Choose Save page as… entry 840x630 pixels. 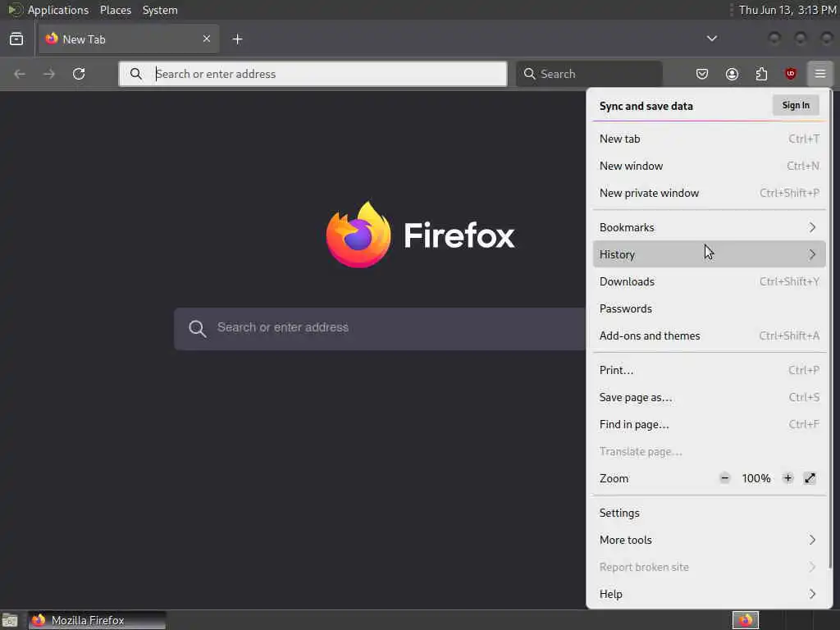[710, 398]
